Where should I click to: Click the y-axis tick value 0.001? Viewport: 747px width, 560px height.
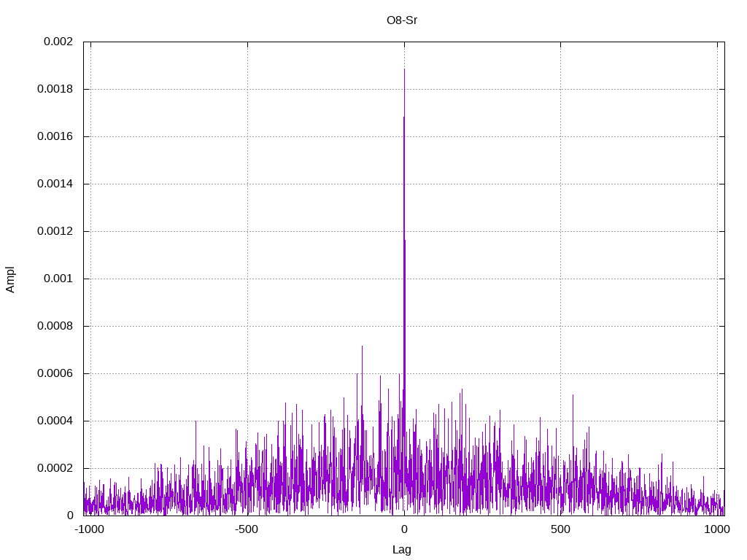click(x=58, y=279)
